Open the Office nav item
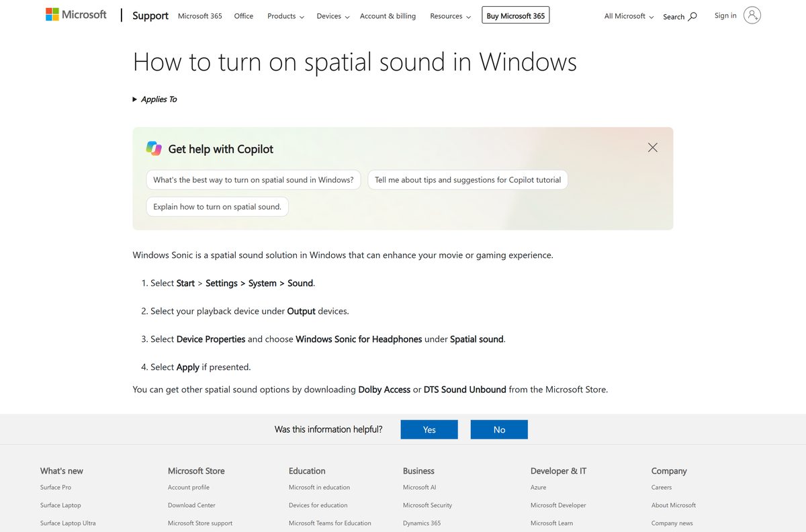Image resolution: width=806 pixels, height=532 pixels. pos(244,16)
